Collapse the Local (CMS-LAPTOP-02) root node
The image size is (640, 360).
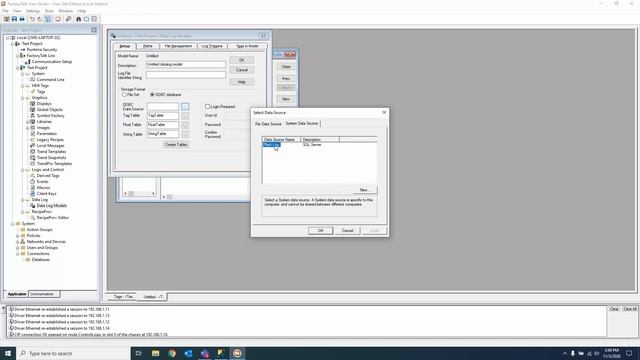pos(7,38)
